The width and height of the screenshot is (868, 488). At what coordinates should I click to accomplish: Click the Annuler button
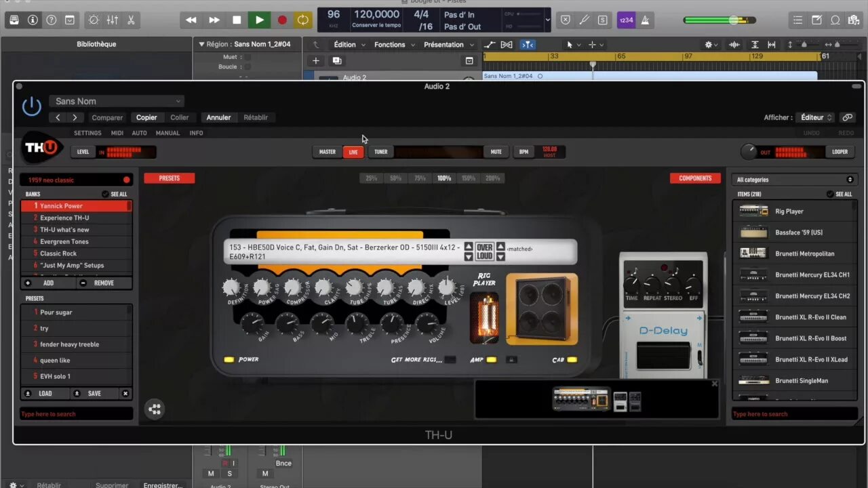218,117
